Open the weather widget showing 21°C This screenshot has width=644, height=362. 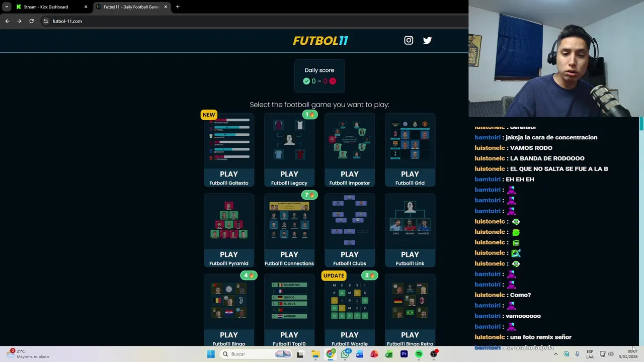[x=28, y=354]
